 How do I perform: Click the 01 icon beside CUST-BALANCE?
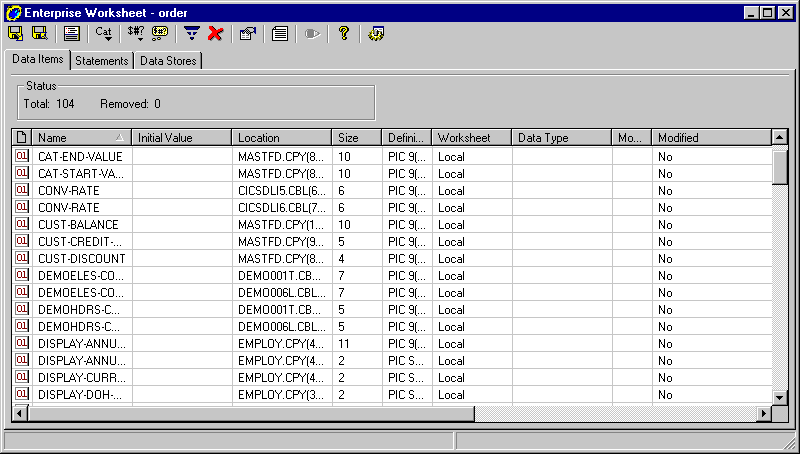point(21,224)
